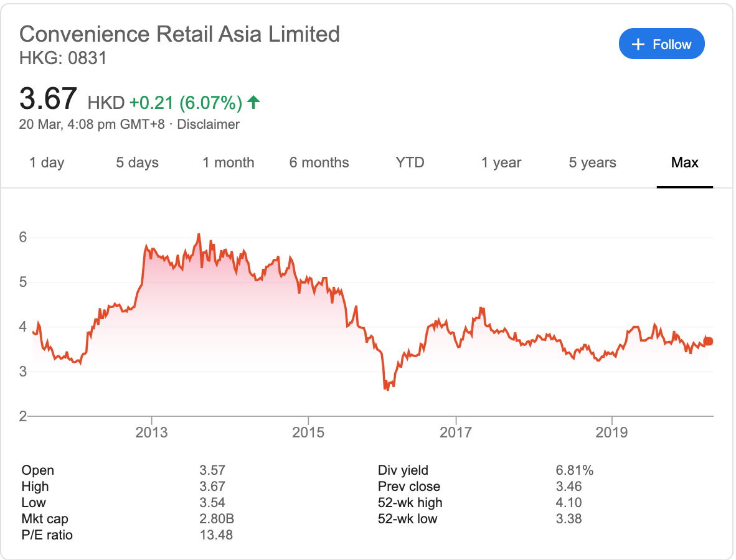Show the YTD chart range

410,163
